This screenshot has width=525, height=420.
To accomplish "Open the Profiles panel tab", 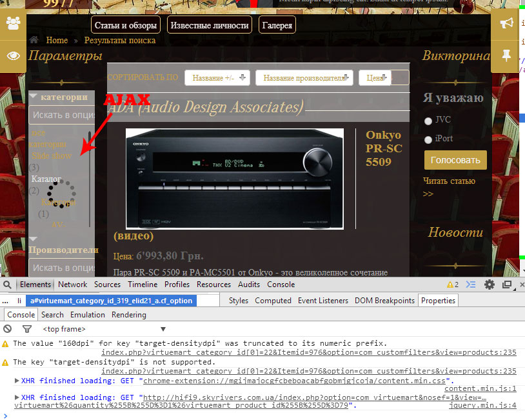I will 177,285.
